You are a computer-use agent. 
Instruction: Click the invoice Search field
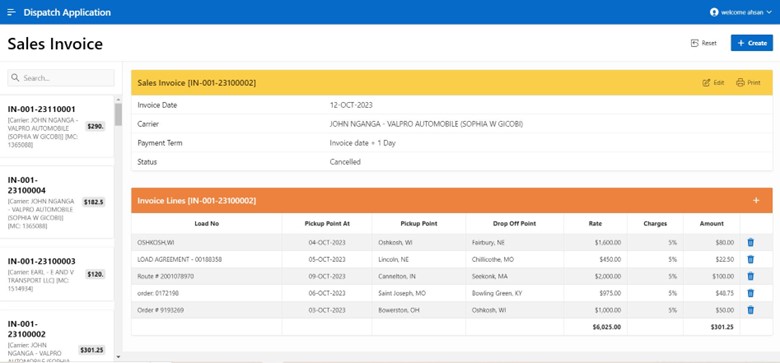point(61,78)
